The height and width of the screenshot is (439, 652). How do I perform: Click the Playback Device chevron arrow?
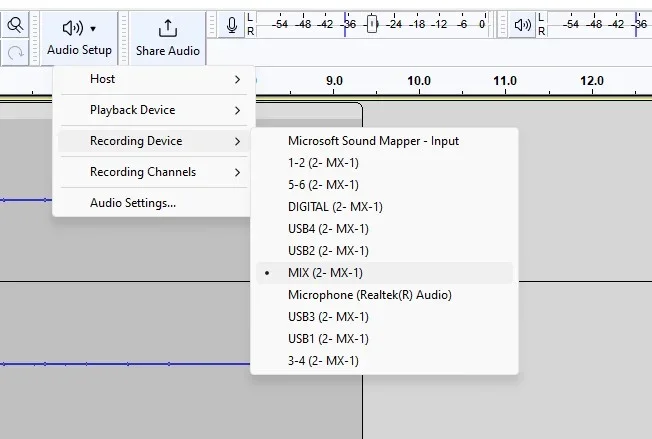point(237,111)
